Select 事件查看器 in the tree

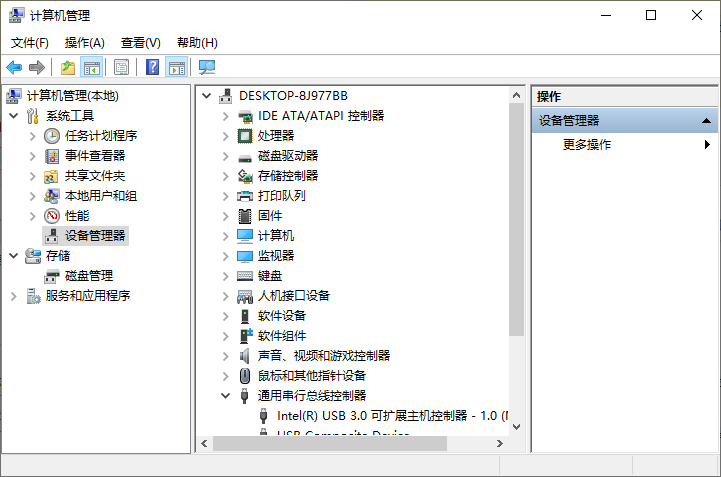[x=95, y=155]
